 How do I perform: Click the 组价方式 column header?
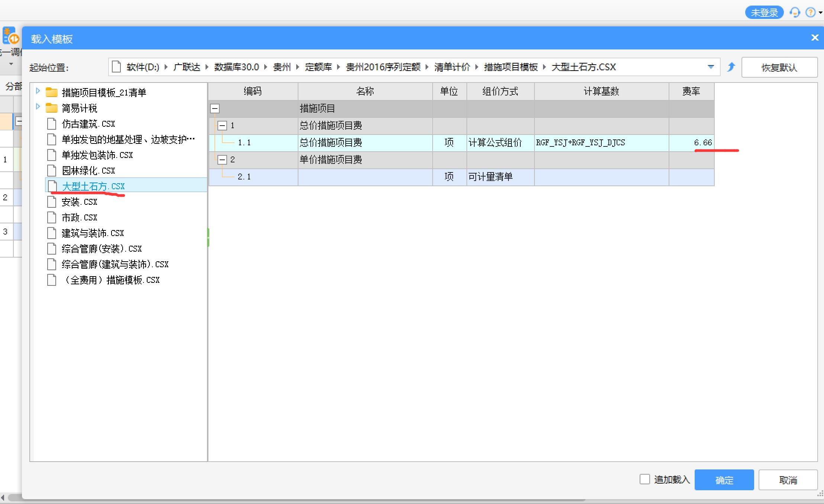500,91
